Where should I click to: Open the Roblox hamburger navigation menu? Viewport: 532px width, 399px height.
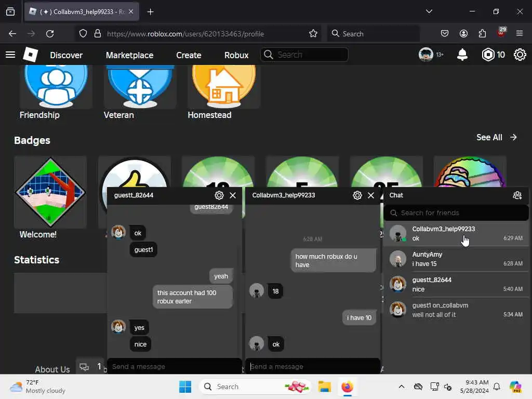coord(10,55)
